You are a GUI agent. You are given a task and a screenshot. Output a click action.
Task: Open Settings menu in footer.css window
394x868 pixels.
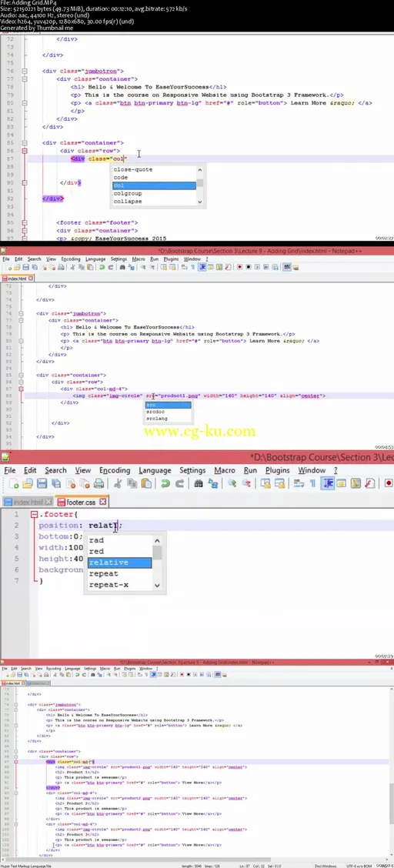point(192,470)
